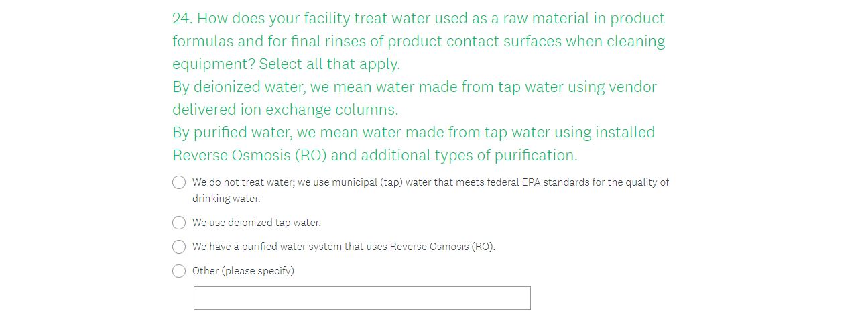Click the "By purified water" definition line

(x=413, y=133)
